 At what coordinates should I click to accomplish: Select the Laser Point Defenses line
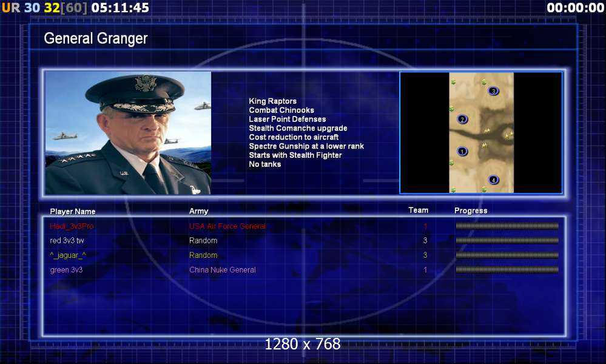287,119
